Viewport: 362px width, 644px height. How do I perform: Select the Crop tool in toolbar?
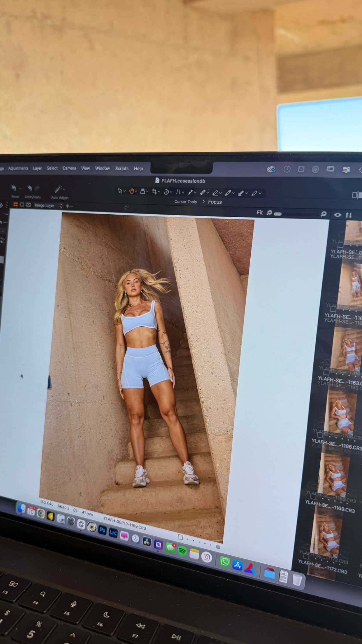click(154, 192)
